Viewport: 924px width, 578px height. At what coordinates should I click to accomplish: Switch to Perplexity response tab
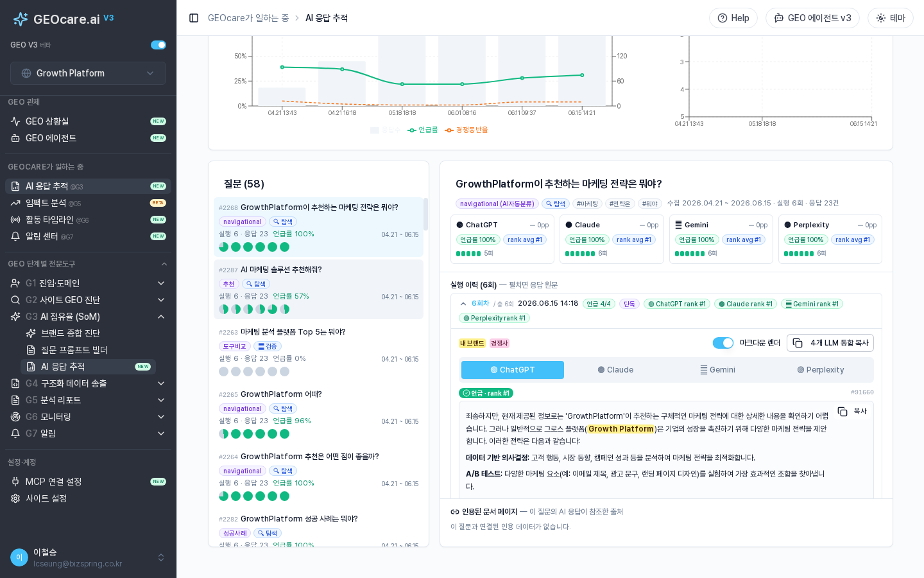click(x=821, y=370)
